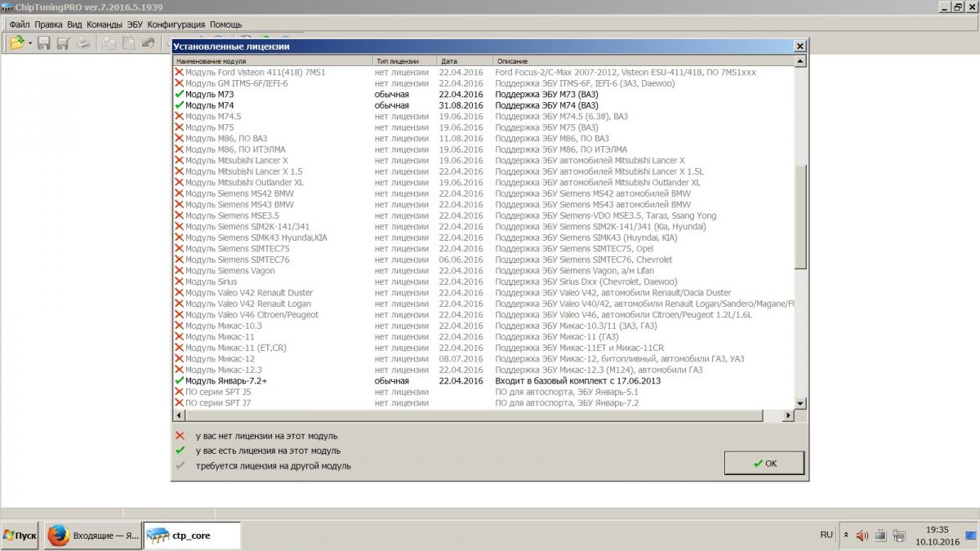Close the Установленные лицензии dialog
The image size is (980, 551).
tap(800, 47)
